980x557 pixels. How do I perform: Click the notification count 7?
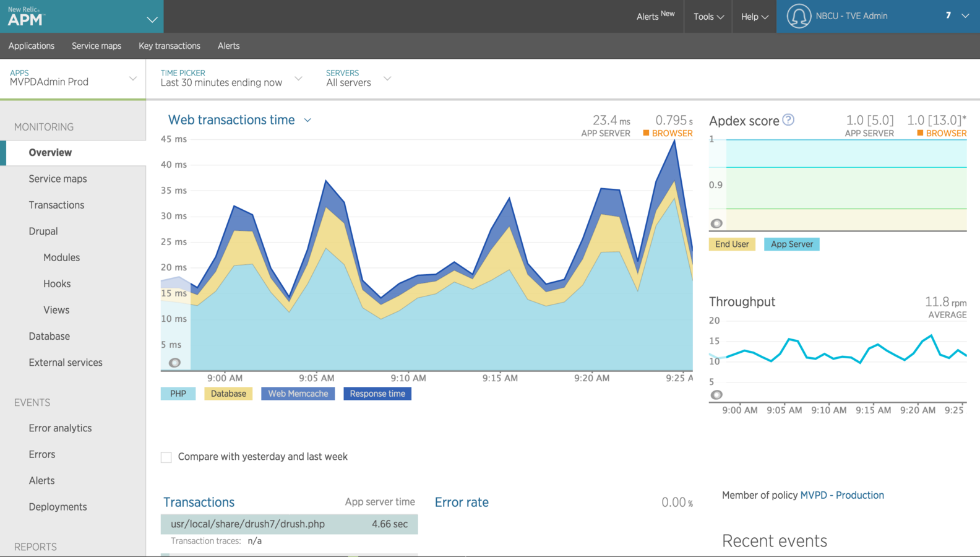948,15
